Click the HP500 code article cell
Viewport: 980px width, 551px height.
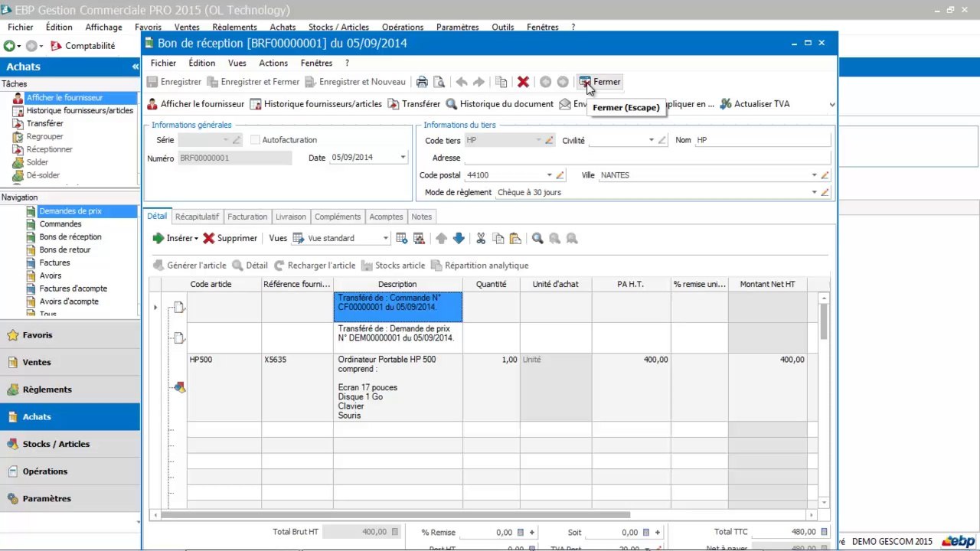click(224, 387)
